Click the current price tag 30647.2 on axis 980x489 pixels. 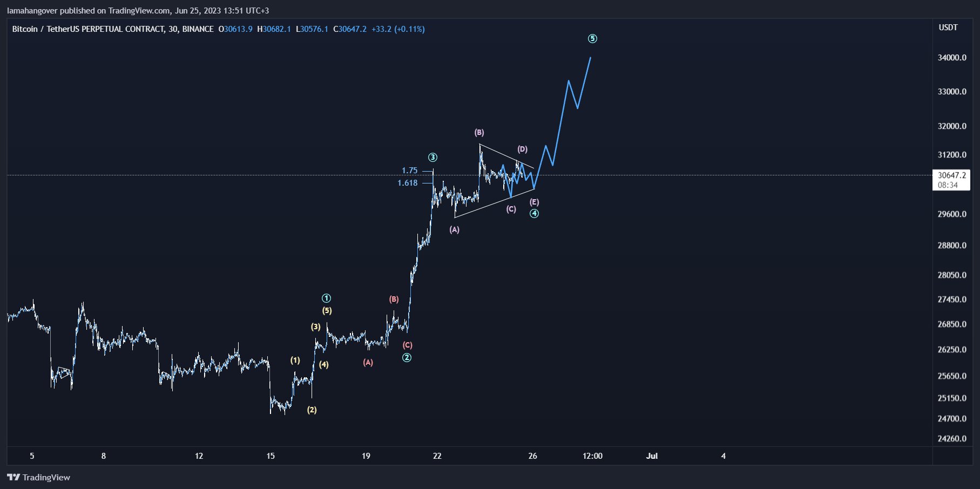point(952,175)
